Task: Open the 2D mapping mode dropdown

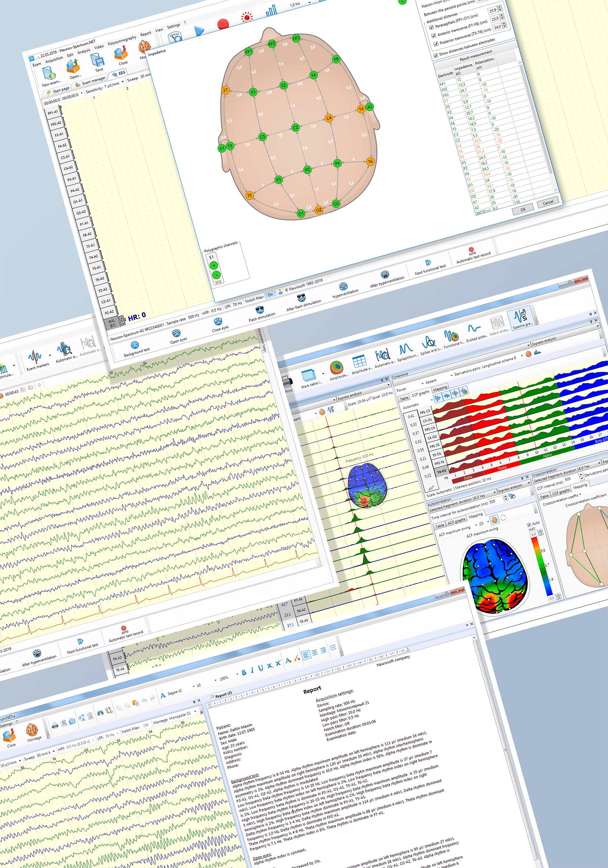Action: click(484, 523)
